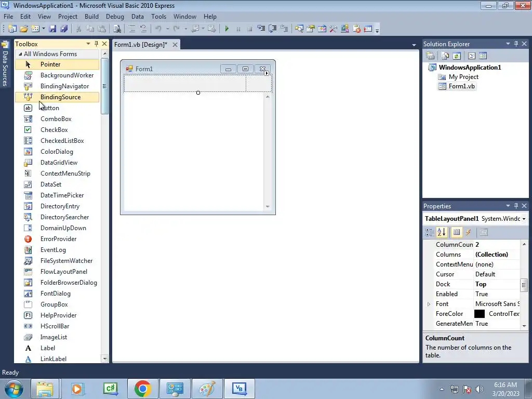Open the object selector dropdown in Properties
The width and height of the screenshot is (532, 399).
[524, 219]
